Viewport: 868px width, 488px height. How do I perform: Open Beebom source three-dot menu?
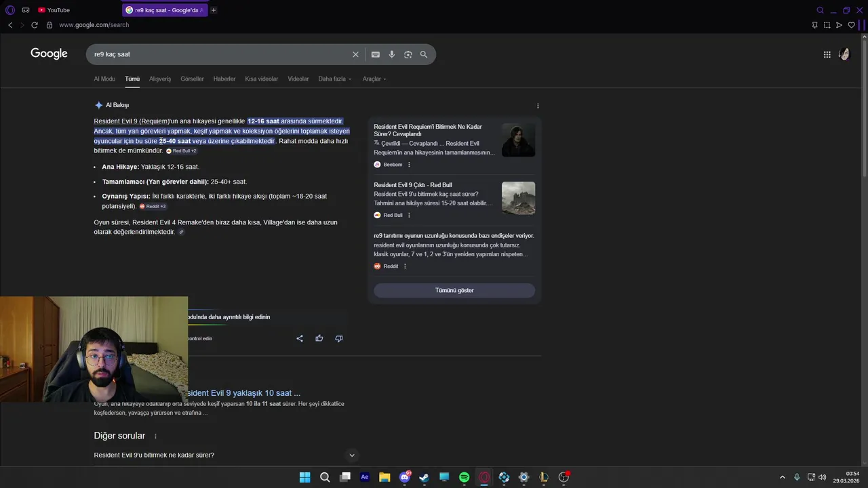click(x=409, y=165)
